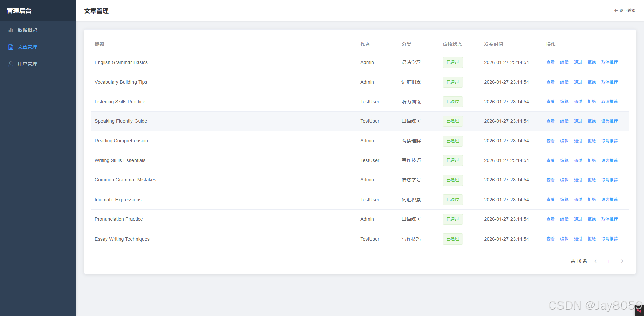The height and width of the screenshot is (316, 644).
Task: Click the 已通过 tag in Essay Writing Techniques row
Action: tap(453, 239)
